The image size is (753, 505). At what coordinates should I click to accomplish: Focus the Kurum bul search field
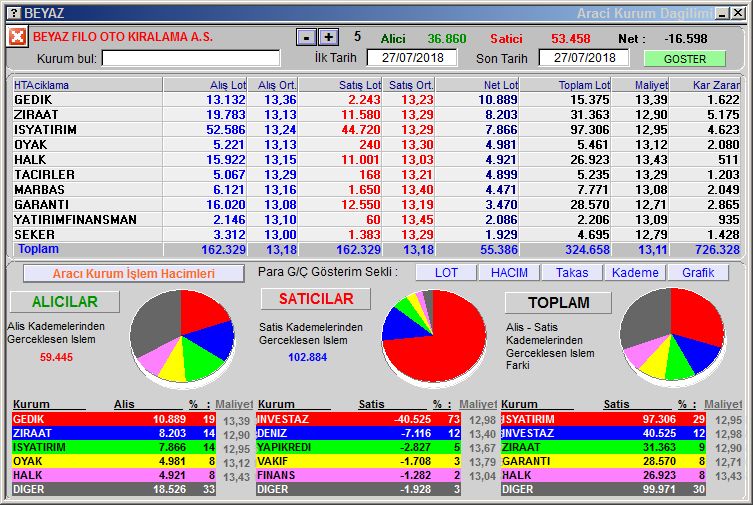tap(191, 59)
